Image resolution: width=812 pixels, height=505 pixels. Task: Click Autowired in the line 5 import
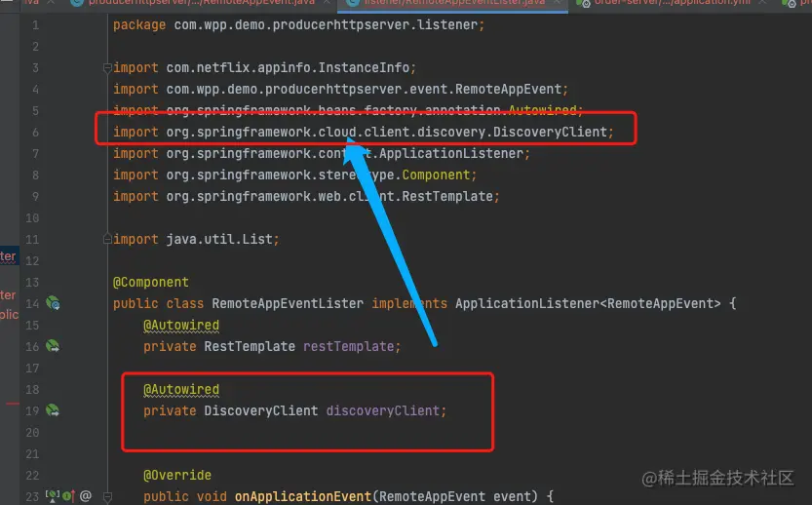[542, 110]
